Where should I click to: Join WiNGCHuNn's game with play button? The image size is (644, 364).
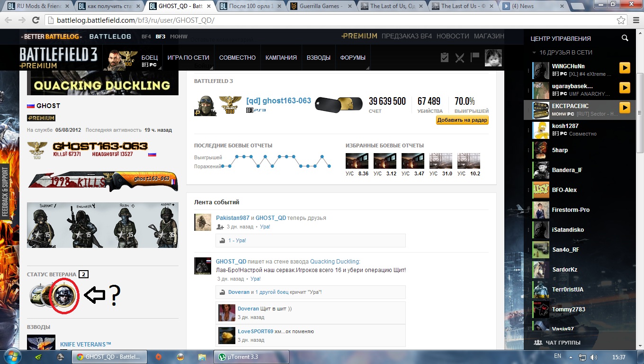(x=625, y=68)
